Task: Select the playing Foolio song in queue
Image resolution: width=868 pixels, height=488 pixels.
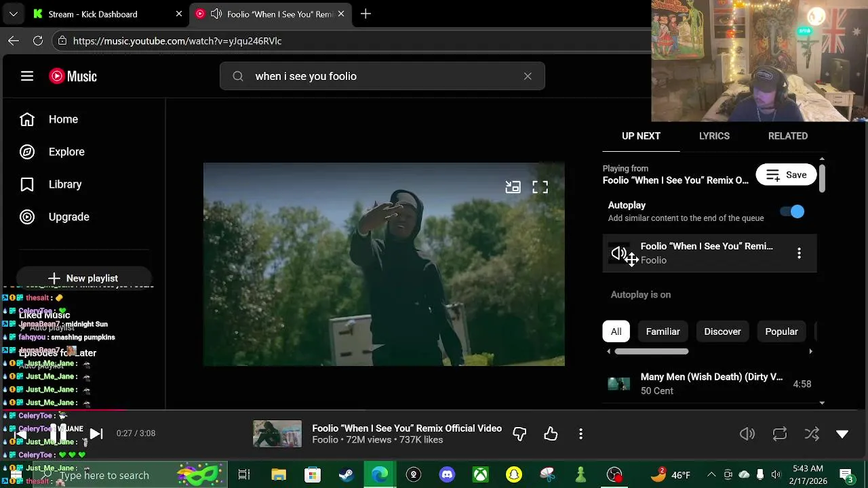Action: pos(709,253)
